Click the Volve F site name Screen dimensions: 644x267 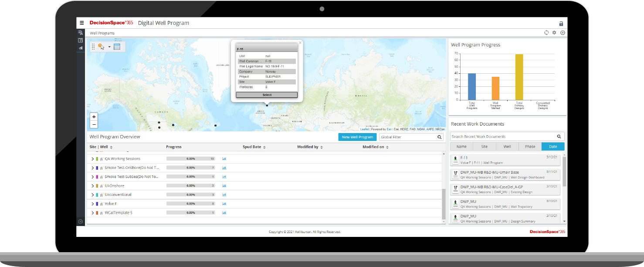tap(111, 204)
